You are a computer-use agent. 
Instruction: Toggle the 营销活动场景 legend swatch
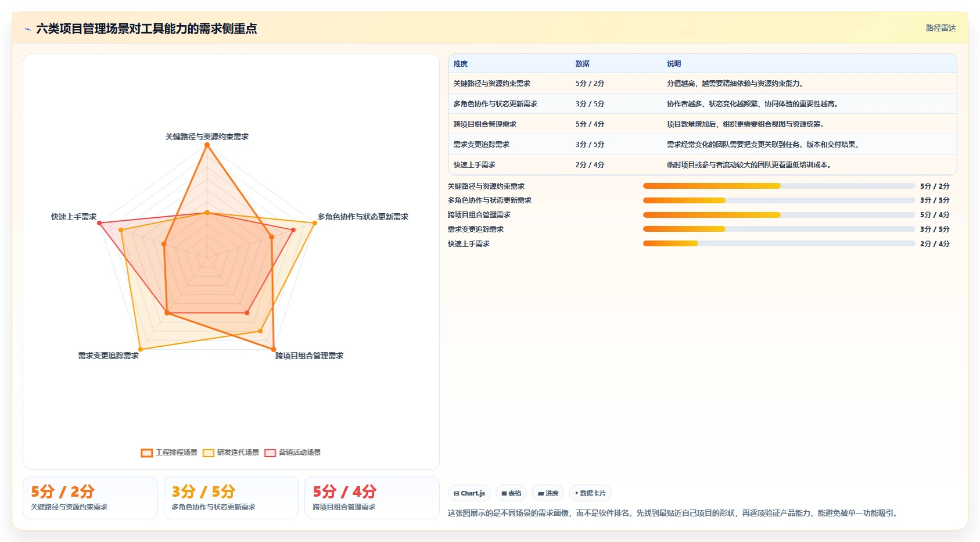(x=270, y=453)
